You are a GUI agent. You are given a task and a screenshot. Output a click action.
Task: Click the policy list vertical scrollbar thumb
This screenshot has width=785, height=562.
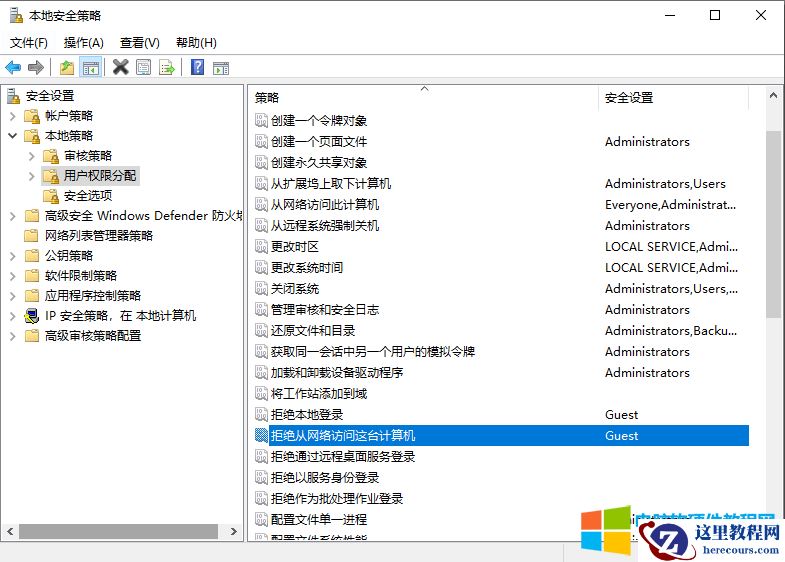click(x=773, y=224)
